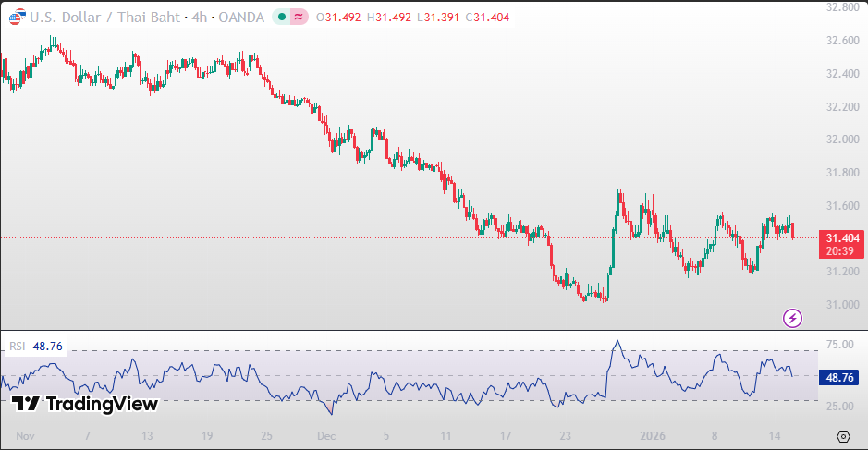Screen dimensions: 868x450
Task: Open the TradingView wordmark link
Action: coord(102,404)
